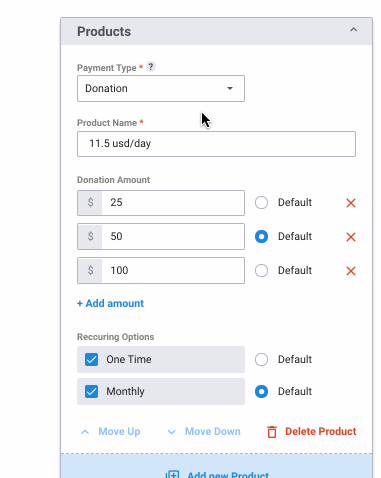Screen dimensions: 381x478
Task: Select the Monthly default radio button
Action: click(x=261, y=391)
